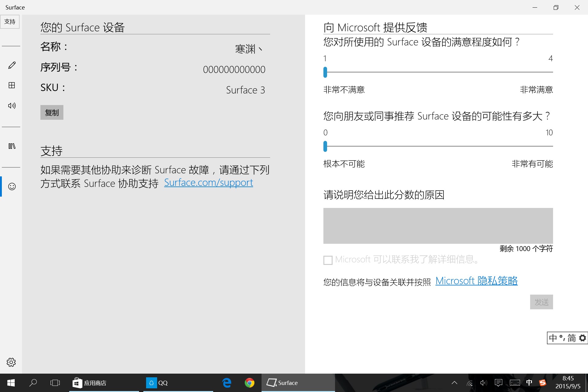This screenshot has height=392, width=588.
Task: Open the Action Center notification icon
Action: point(499,383)
